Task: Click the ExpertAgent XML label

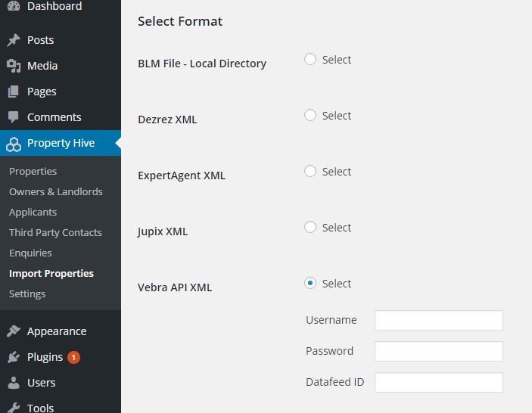Action: (x=182, y=175)
